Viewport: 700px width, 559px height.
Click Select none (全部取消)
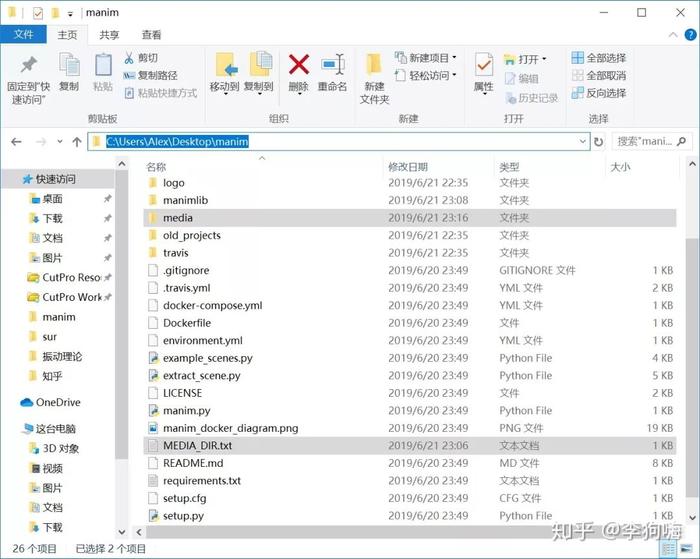click(x=599, y=75)
